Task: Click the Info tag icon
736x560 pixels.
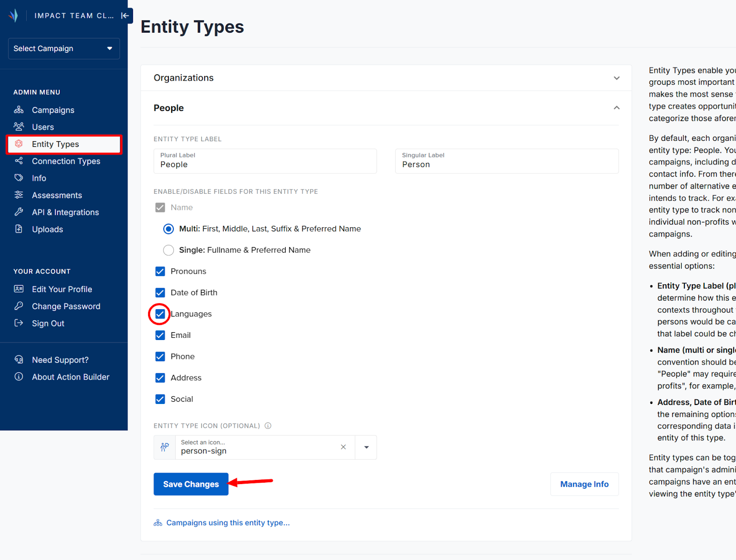Action: pyautogui.click(x=19, y=178)
